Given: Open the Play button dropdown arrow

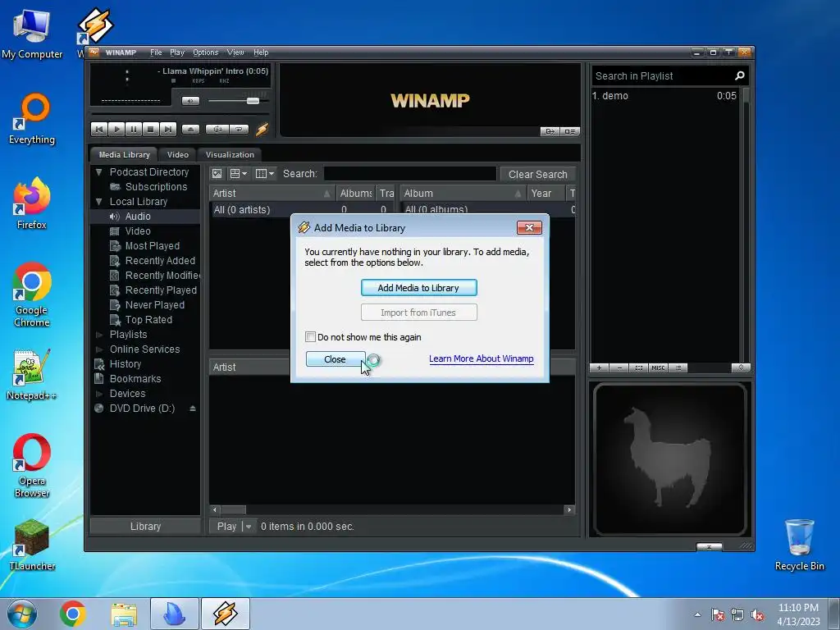Looking at the screenshot, I should [x=248, y=527].
